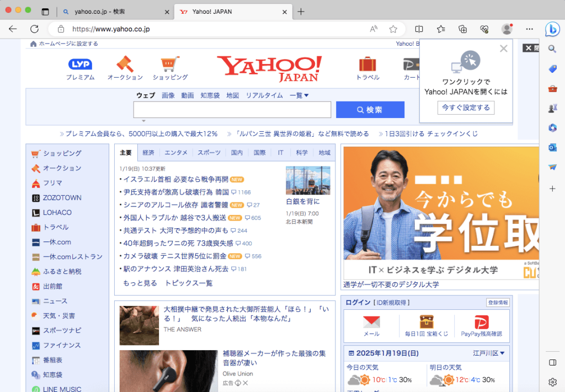Expand search suggestions arrow below search box
The width and height of the screenshot is (565, 392).
[x=143, y=121]
